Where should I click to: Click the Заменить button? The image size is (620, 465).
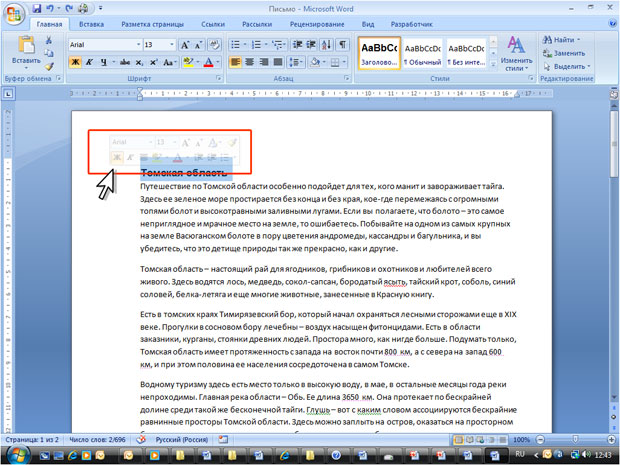564,53
